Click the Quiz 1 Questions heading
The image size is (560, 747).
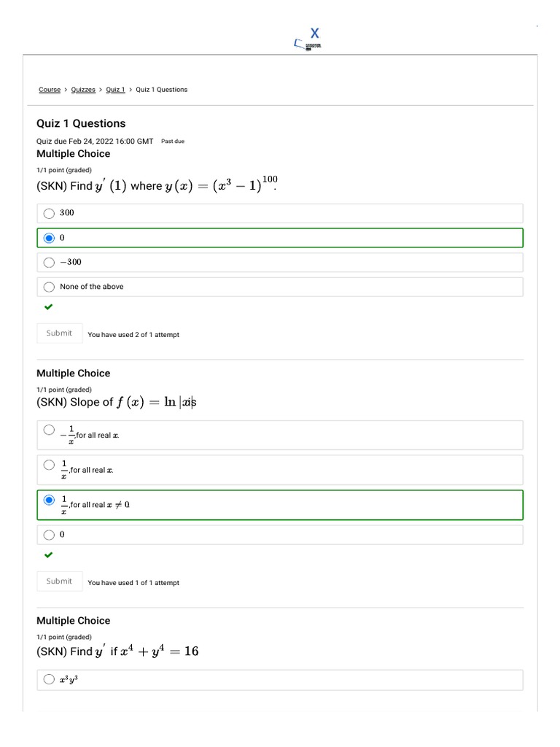(81, 123)
